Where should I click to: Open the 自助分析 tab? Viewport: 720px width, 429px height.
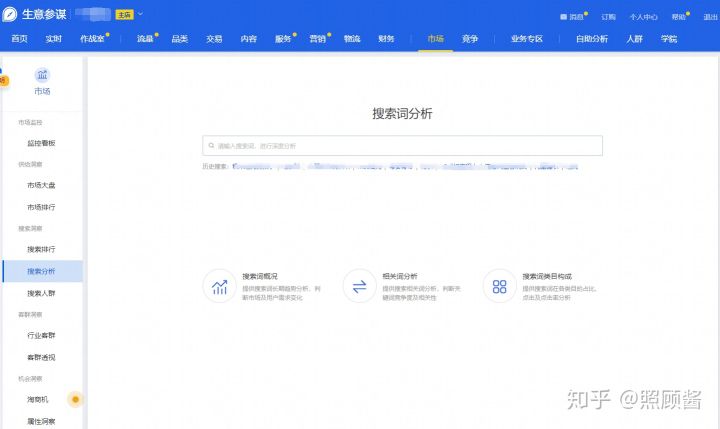tap(592, 39)
